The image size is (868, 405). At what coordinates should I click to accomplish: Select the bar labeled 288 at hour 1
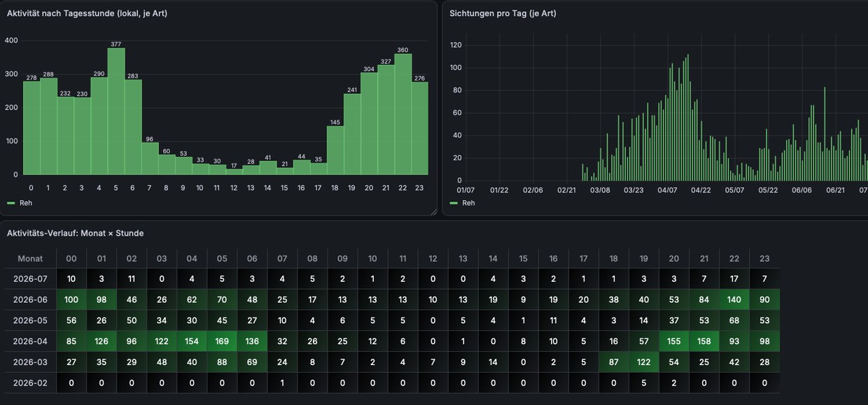point(48,127)
